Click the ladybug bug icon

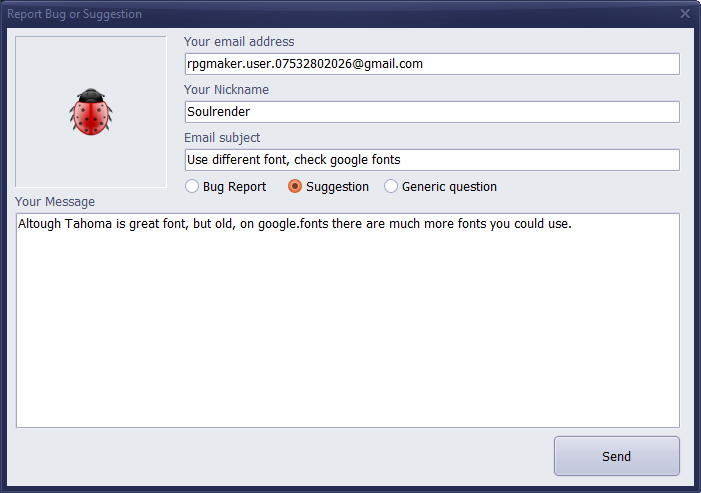click(90, 112)
